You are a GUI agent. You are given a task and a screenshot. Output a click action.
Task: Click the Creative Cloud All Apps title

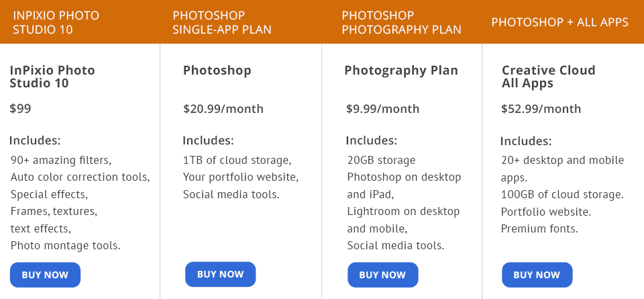click(548, 77)
